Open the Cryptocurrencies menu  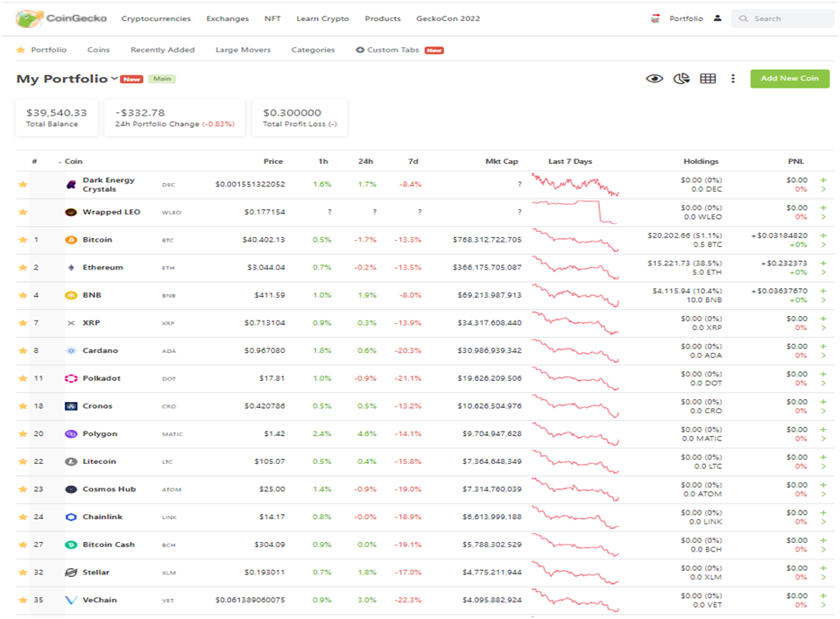[156, 18]
